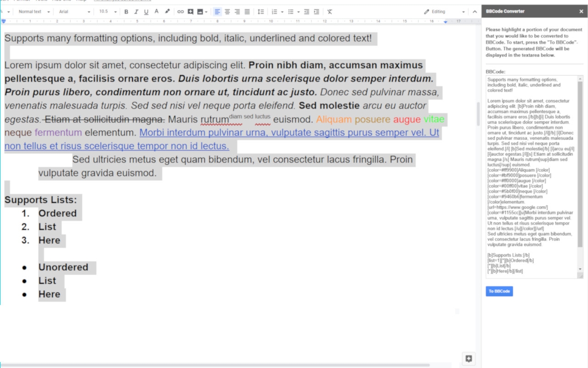
Task: Click the bulleted list icon
Action: (291, 11)
